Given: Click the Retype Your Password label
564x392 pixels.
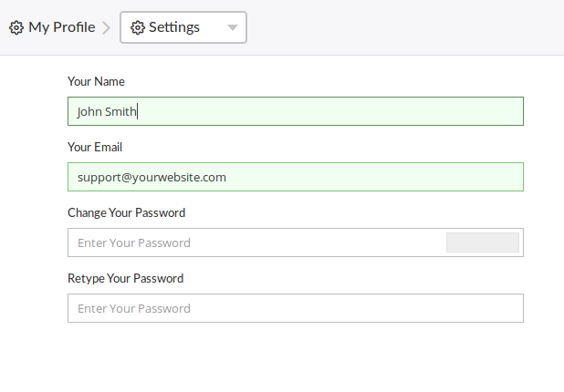Looking at the screenshot, I should 125,278.
